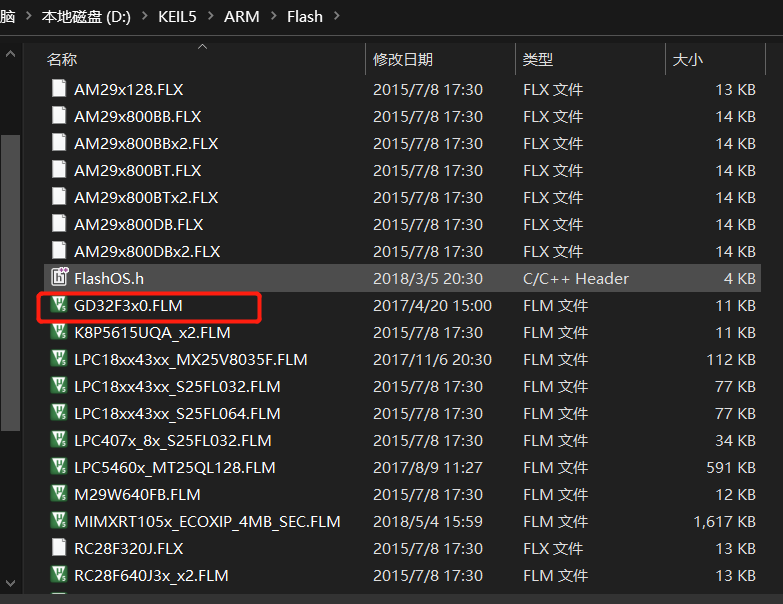Image resolution: width=783 pixels, height=604 pixels.
Task: Click date 2017/4/20 15:00 of GD32F3x0.FLM
Action: point(432,305)
